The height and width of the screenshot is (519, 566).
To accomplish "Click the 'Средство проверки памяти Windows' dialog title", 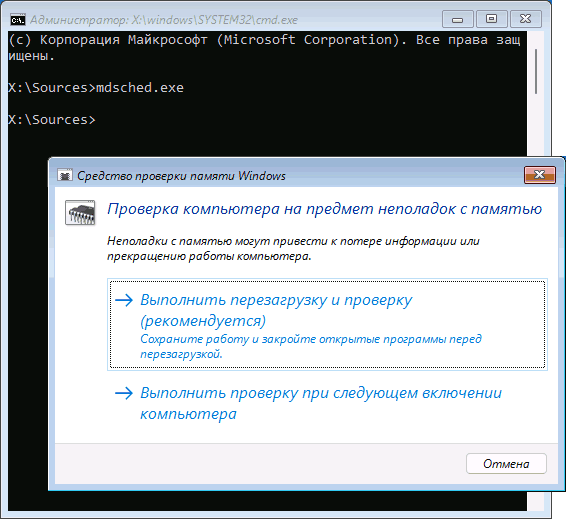I will [x=181, y=176].
